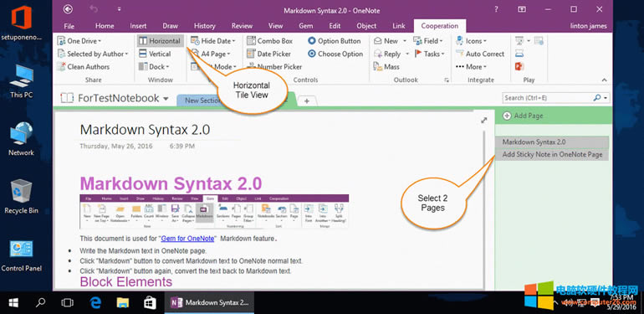The image size is (644, 314).
Task: Open the Customize Quick Access Toolbar dropdown
Action: coord(119,8)
